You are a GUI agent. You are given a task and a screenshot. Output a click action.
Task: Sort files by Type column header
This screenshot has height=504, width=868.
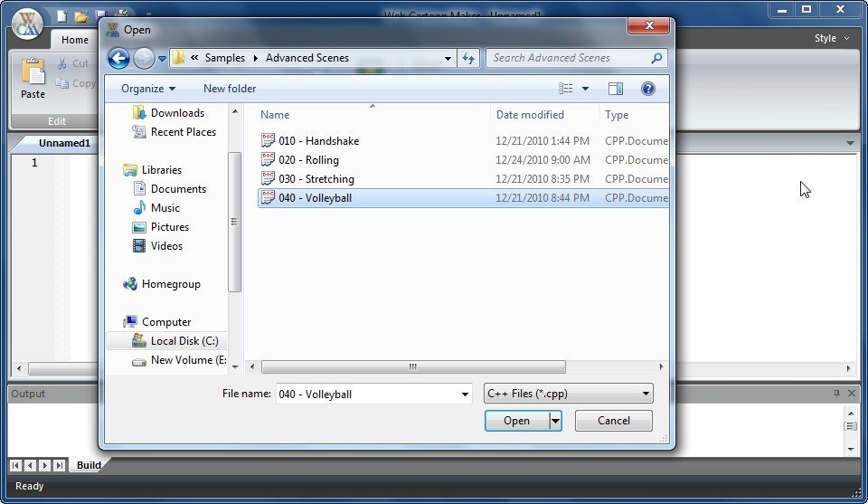617,115
